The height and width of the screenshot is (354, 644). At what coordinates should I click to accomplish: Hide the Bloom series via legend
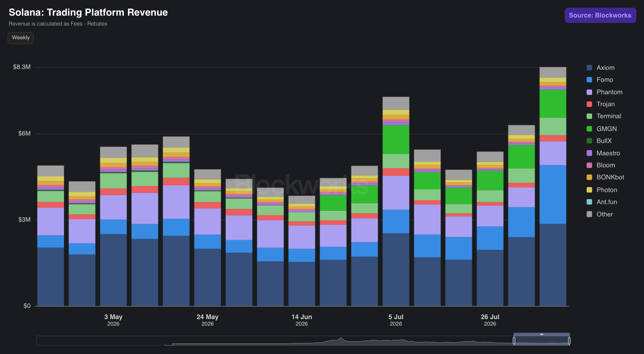click(x=601, y=165)
